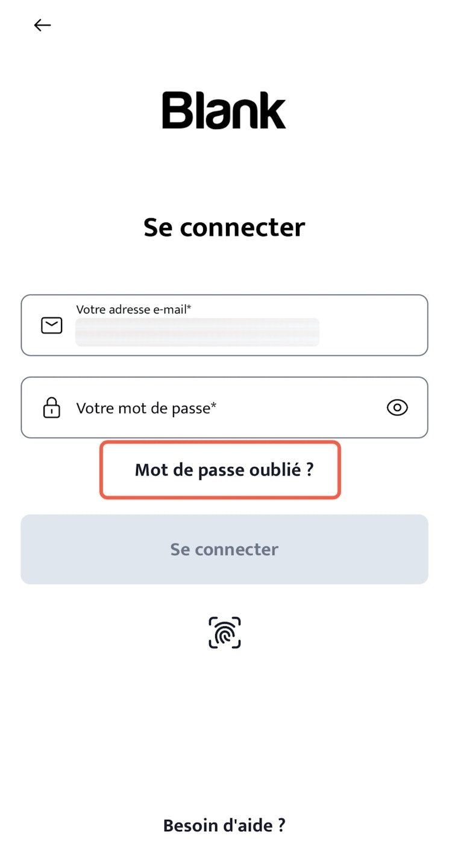The height and width of the screenshot is (868, 452).
Task: Click the 'Votre adresse e-mail*' label
Action: [x=133, y=310]
